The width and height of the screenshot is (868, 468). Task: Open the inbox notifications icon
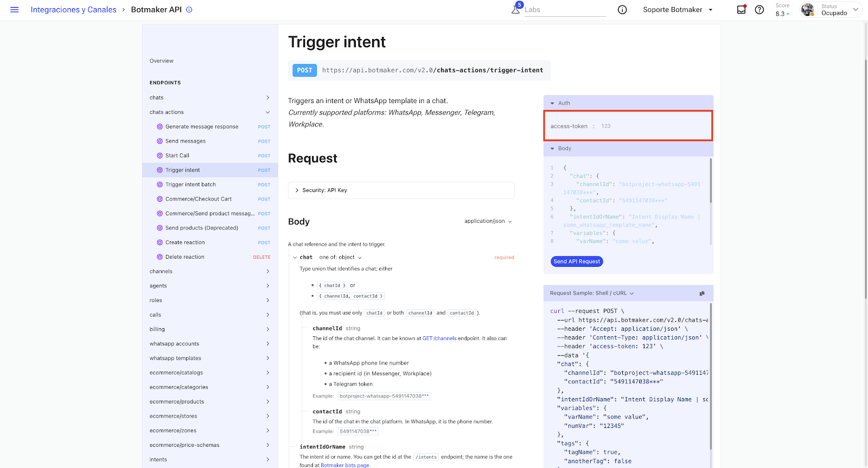pos(741,10)
